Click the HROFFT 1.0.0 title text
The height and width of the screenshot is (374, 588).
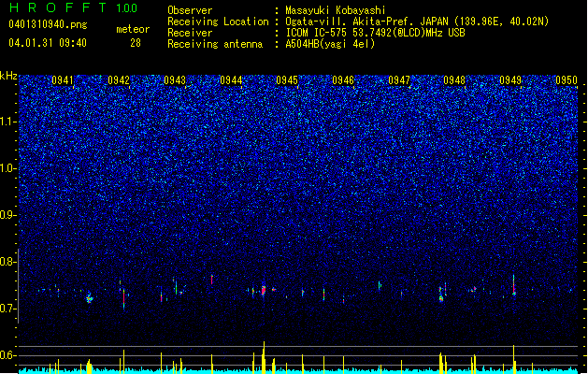tap(73, 7)
